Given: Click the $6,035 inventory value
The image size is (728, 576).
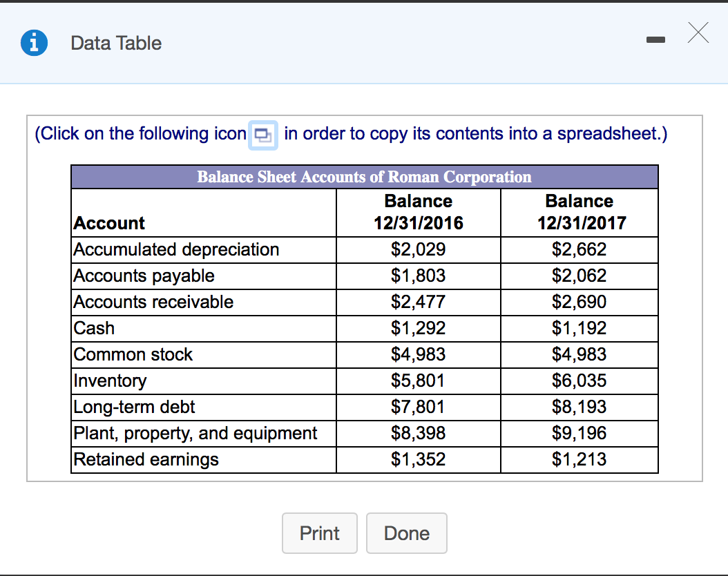Looking at the screenshot, I should (x=579, y=381).
